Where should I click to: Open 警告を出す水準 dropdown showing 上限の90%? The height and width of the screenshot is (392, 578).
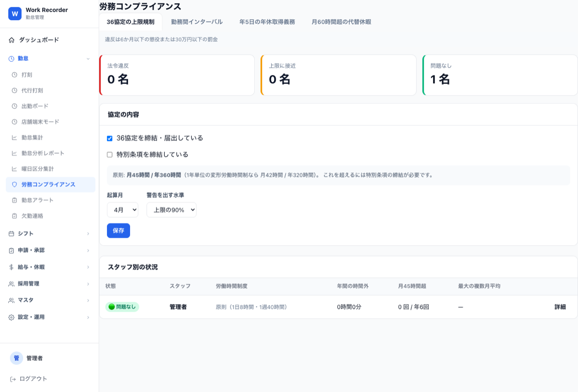pos(171,210)
